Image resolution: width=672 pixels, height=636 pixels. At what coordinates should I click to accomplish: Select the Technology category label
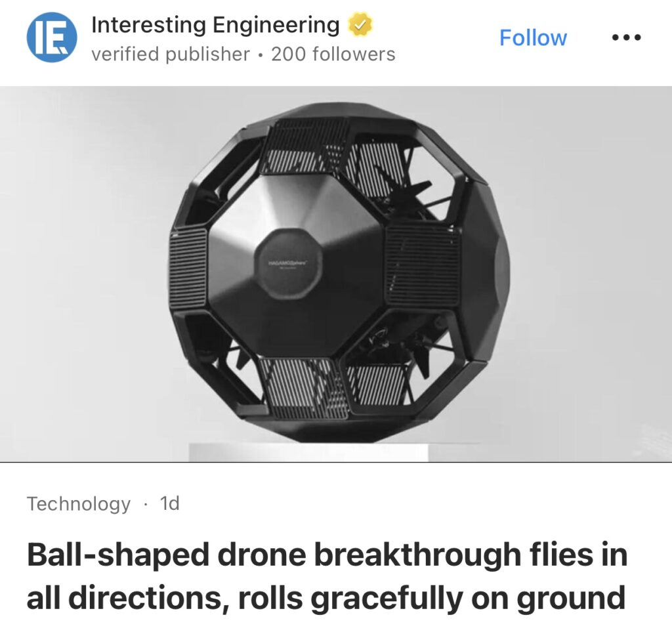pos(79,503)
